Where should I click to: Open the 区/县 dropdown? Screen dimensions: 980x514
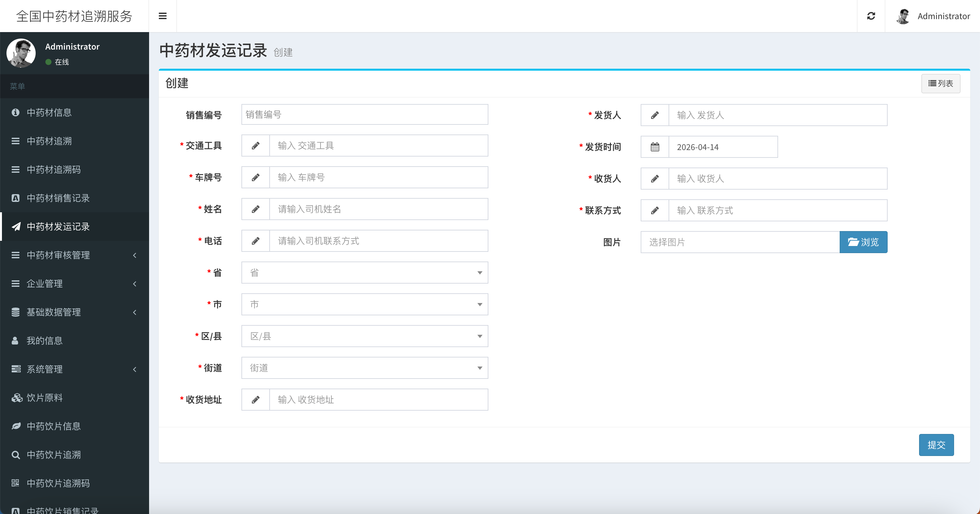click(x=364, y=336)
